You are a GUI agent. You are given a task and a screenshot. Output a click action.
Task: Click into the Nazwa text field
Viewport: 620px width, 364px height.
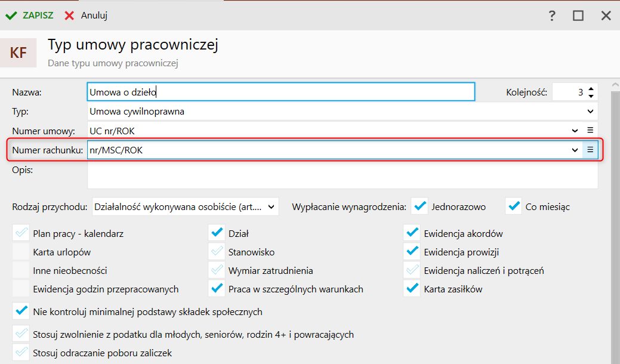[280, 92]
